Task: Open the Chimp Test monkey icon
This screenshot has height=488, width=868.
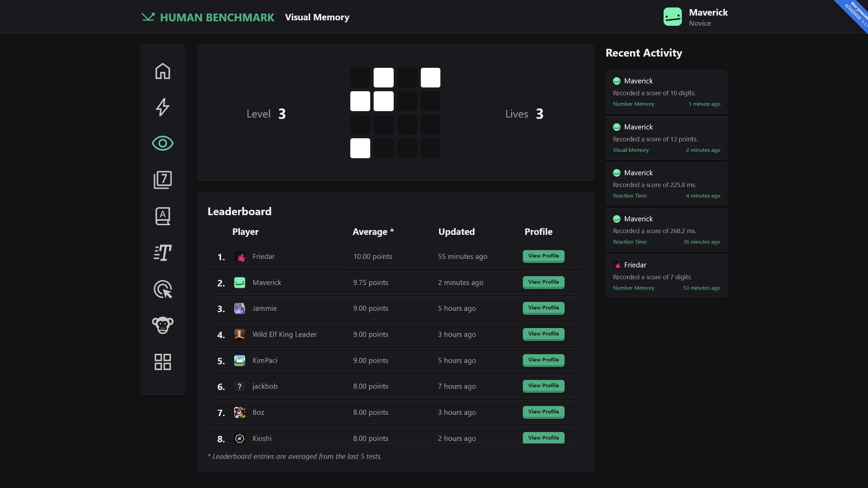Action: 163,325
